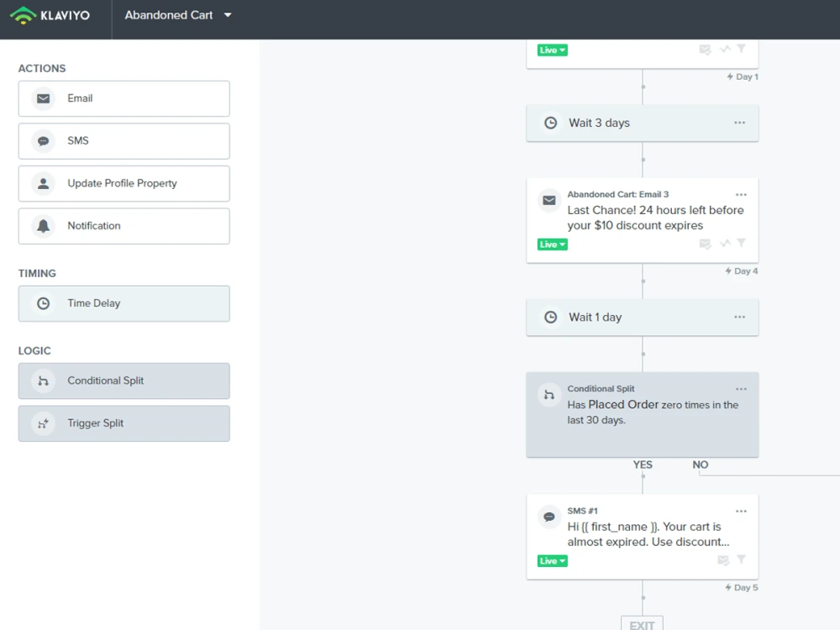This screenshot has height=630, width=840.
Task: Click the Conditional Split branch icon in sidebar
Action: pyautogui.click(x=43, y=381)
